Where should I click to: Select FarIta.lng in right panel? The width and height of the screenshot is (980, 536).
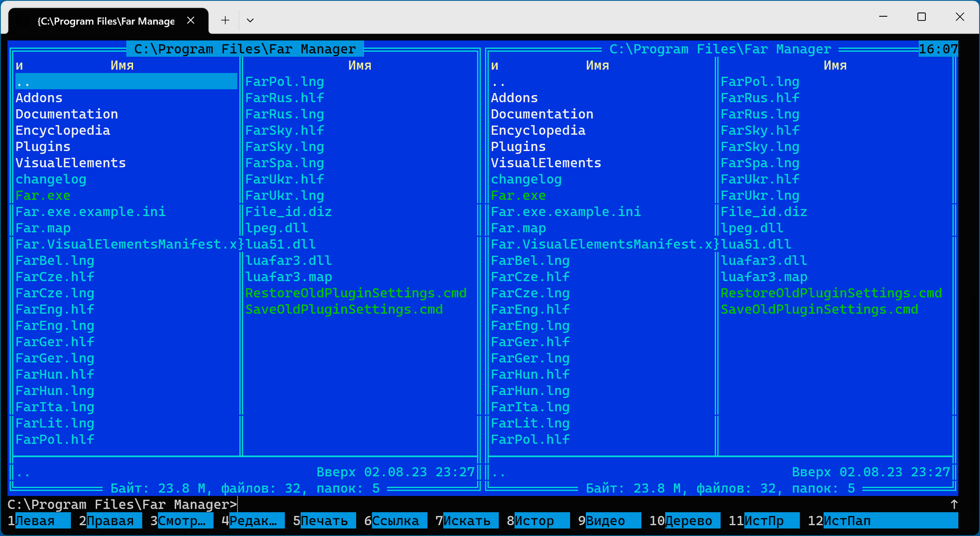[x=530, y=407]
